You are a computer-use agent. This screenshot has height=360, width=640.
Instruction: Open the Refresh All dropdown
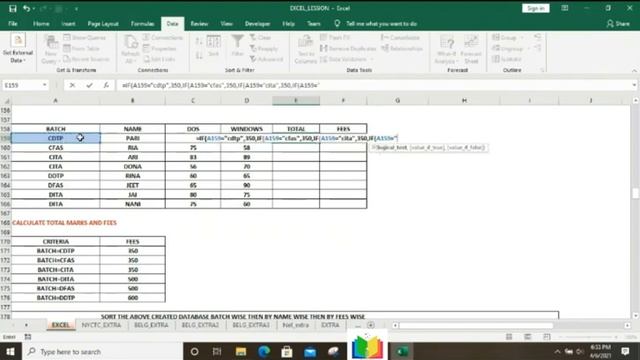(x=130, y=49)
